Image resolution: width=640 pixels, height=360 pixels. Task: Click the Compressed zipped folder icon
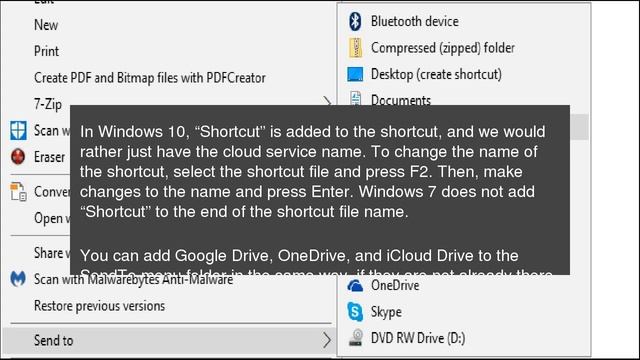(356, 48)
